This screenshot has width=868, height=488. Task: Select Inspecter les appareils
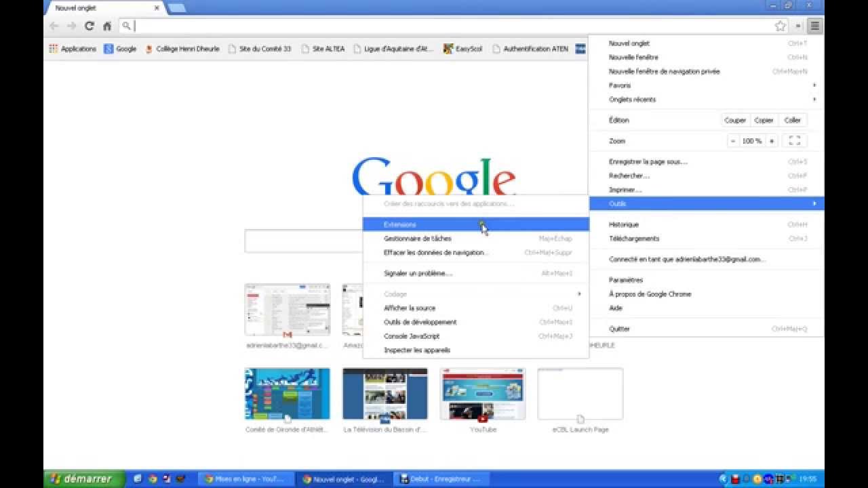click(x=476, y=350)
